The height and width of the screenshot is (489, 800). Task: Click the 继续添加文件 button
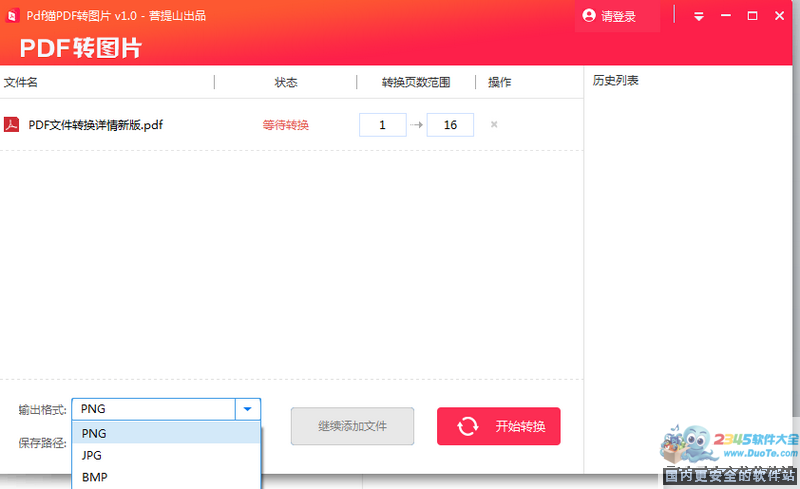coord(352,426)
